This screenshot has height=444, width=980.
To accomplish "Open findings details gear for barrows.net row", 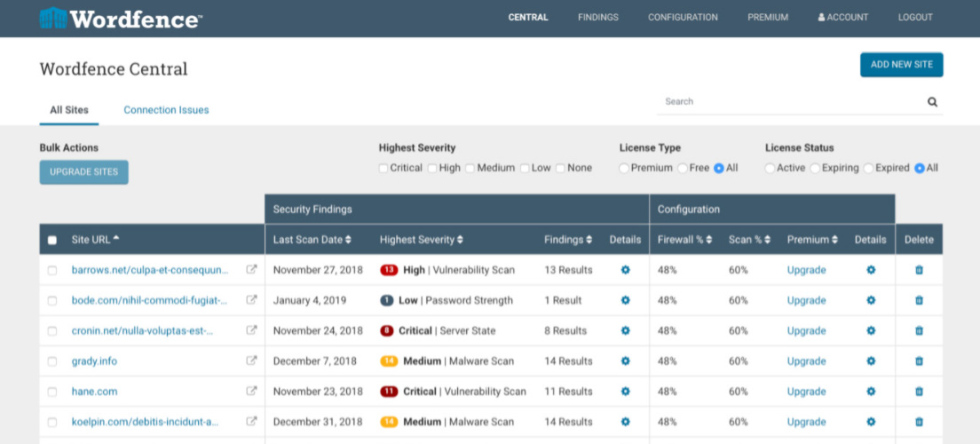I will pos(625,270).
